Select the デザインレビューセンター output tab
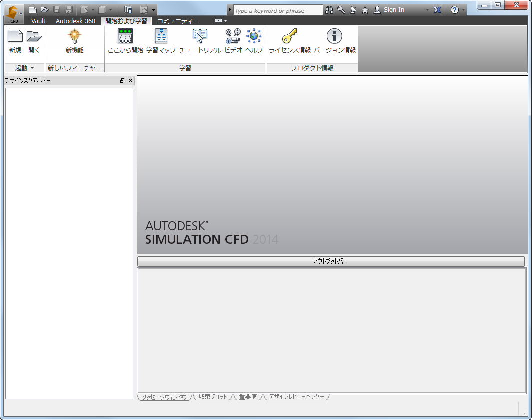Screen dimensions: 532x420 pos(296,397)
